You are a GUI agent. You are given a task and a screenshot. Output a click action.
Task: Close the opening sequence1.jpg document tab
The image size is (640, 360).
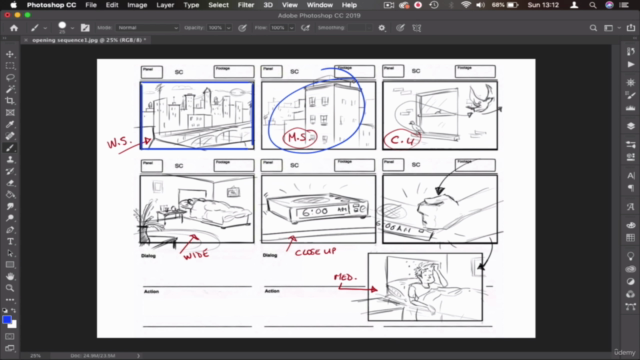tap(26, 40)
